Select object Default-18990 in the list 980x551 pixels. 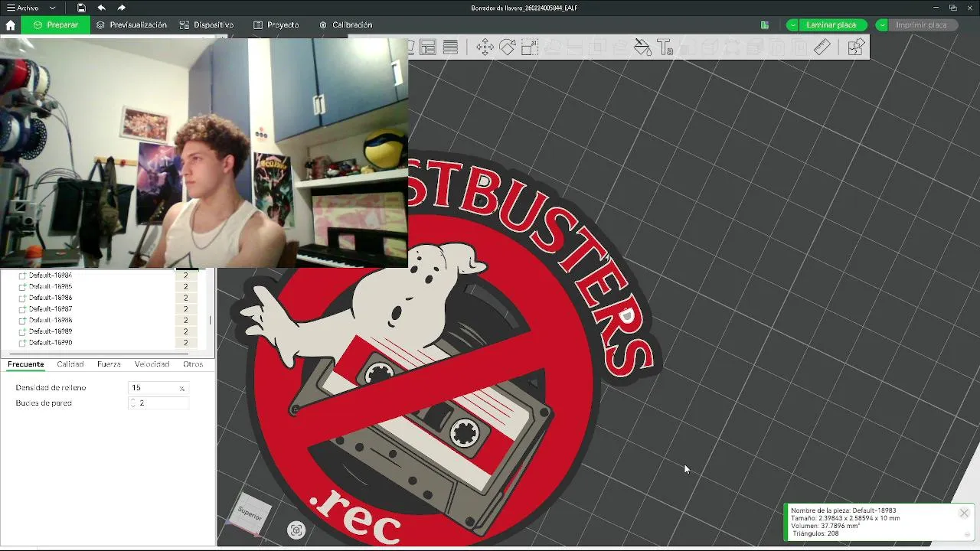51,343
